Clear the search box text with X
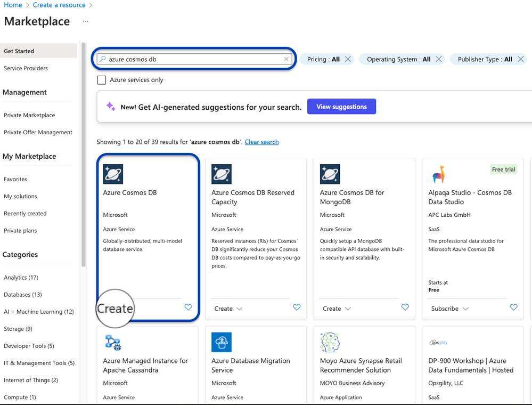The width and height of the screenshot is (532, 405). pyautogui.click(x=286, y=59)
